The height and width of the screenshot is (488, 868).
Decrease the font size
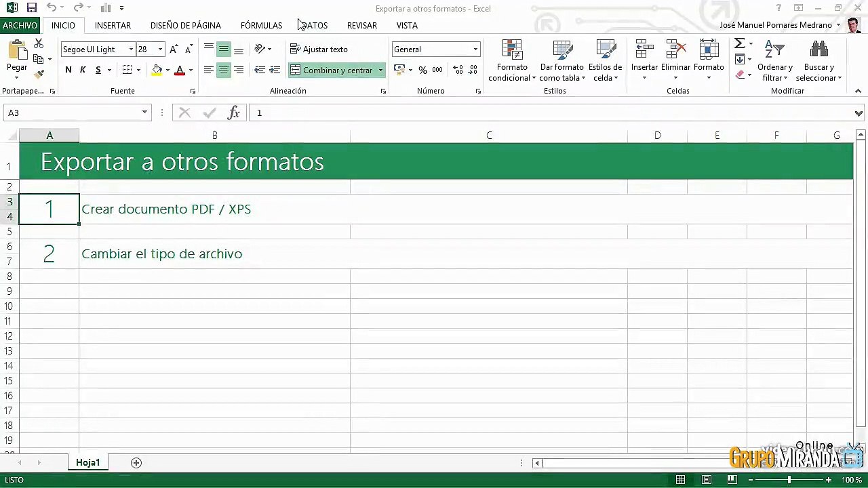click(x=189, y=49)
